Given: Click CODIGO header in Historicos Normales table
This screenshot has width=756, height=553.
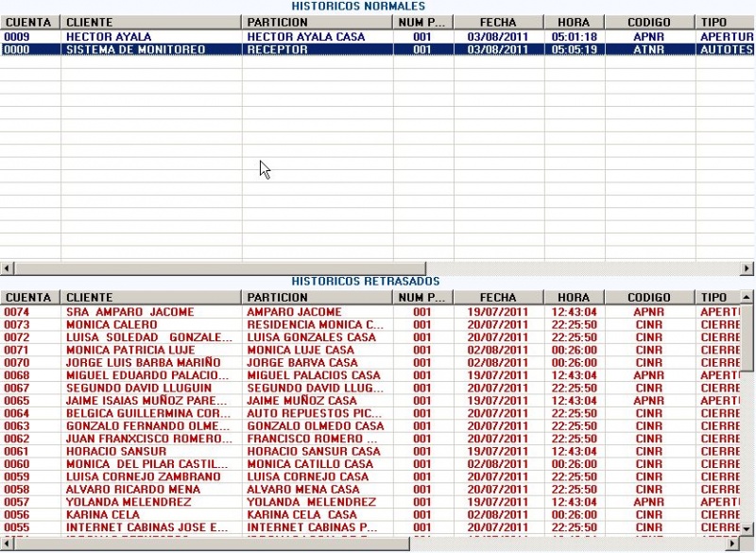Looking at the screenshot, I should (x=648, y=22).
